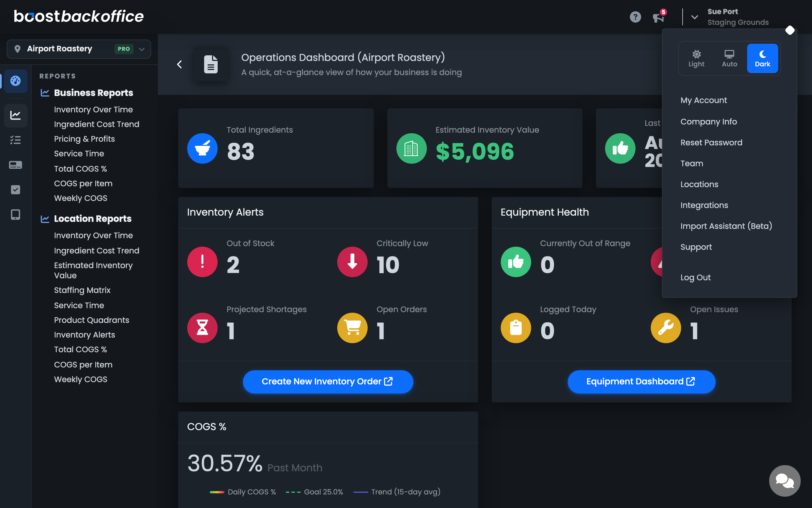
Task: Switch theme to Light mode
Action: 696,58
